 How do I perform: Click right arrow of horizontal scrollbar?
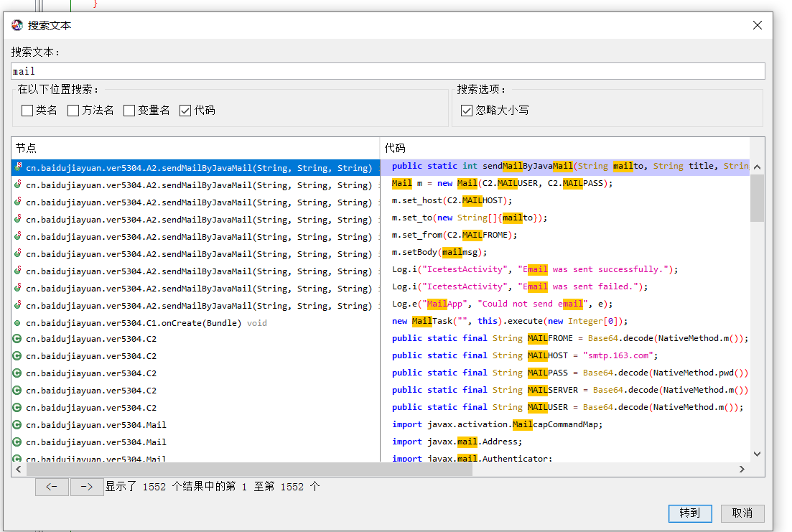(742, 470)
